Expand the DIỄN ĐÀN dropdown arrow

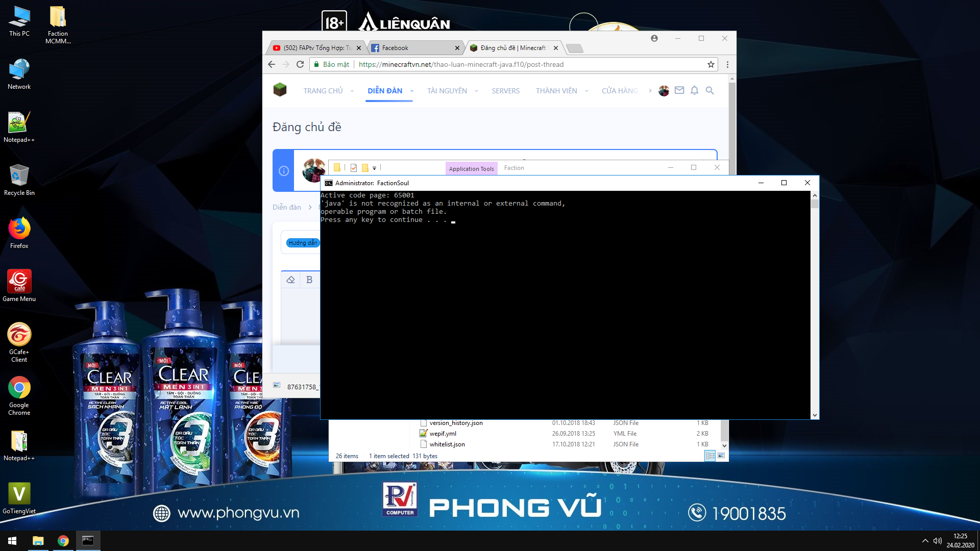(x=411, y=91)
